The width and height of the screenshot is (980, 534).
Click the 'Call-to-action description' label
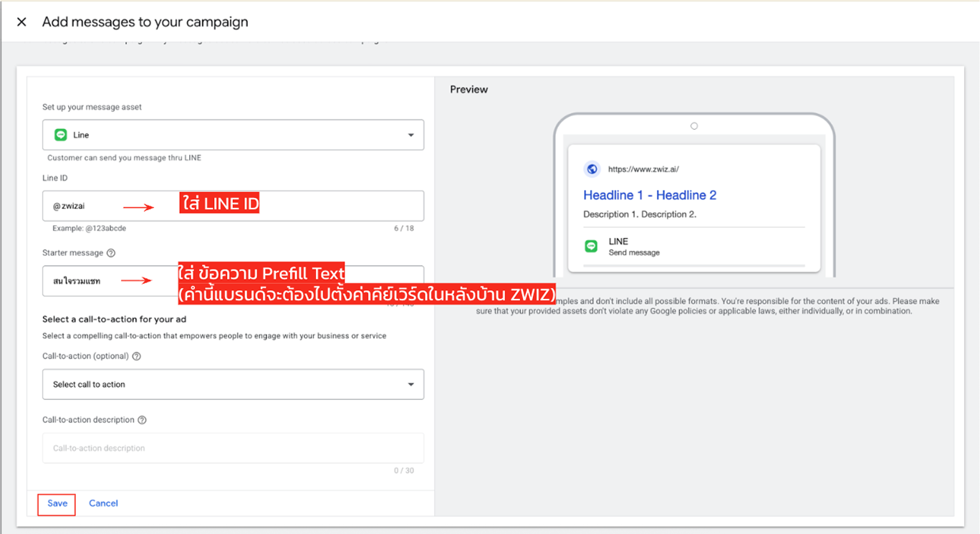pos(88,420)
